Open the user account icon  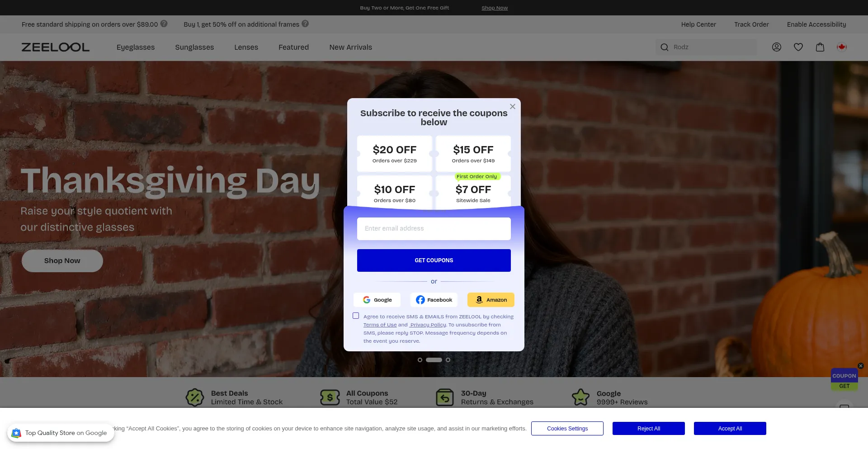point(776,47)
